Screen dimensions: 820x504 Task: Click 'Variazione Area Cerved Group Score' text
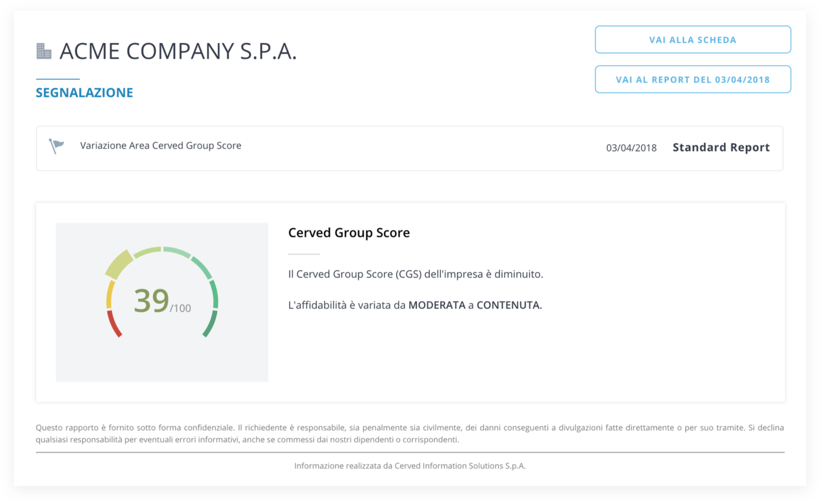tap(161, 146)
